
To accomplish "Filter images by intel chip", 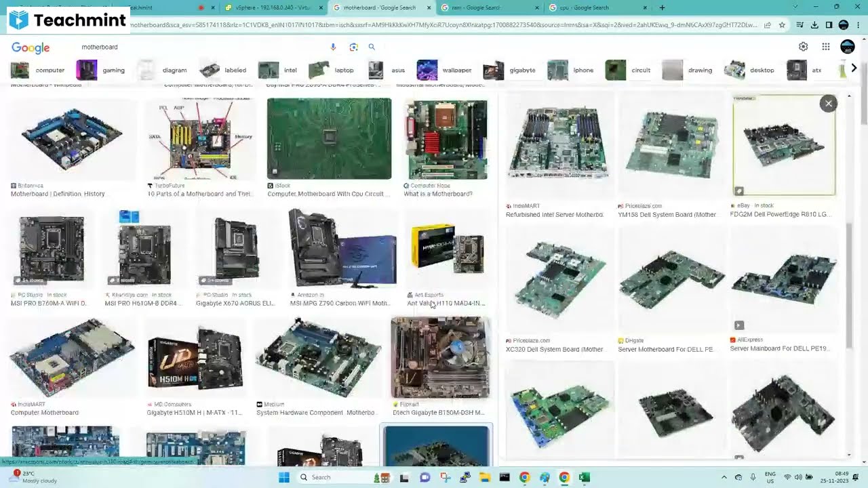I will [278, 70].
